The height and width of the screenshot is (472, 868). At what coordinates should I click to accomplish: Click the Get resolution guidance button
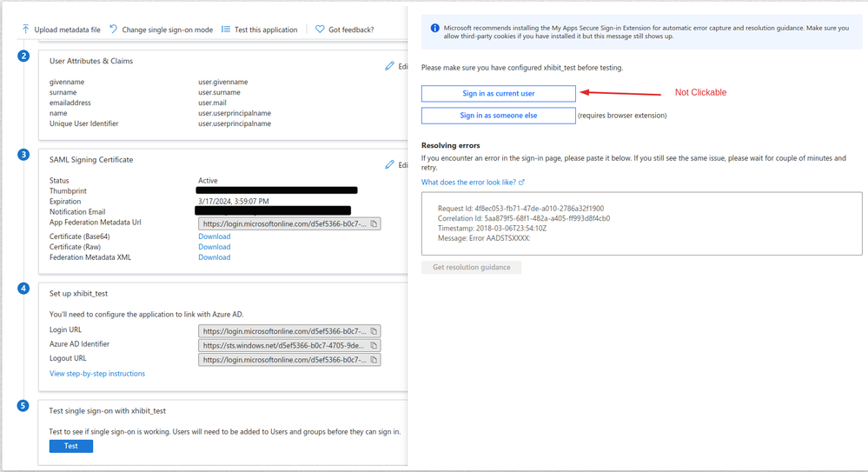pyautogui.click(x=471, y=268)
